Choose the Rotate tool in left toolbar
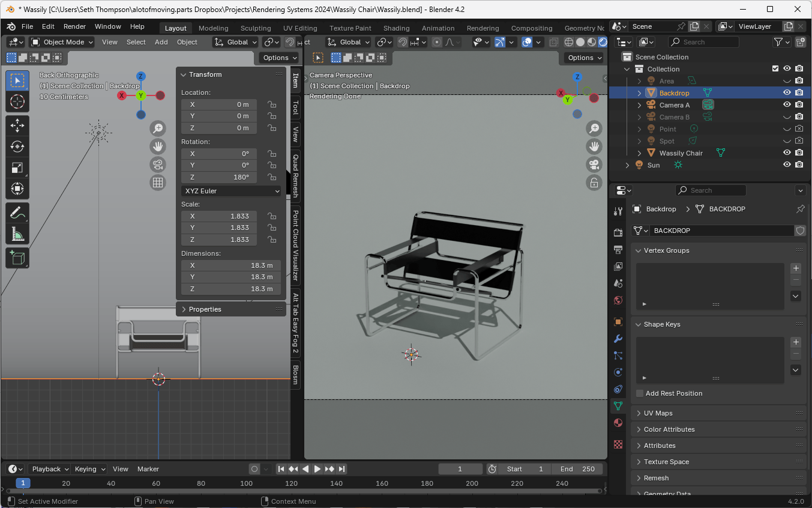812x508 pixels. click(x=17, y=147)
